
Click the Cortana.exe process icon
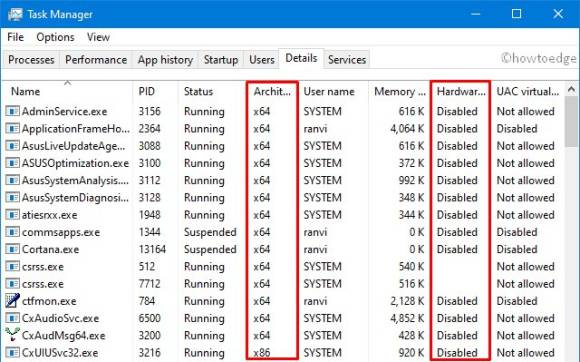12,249
